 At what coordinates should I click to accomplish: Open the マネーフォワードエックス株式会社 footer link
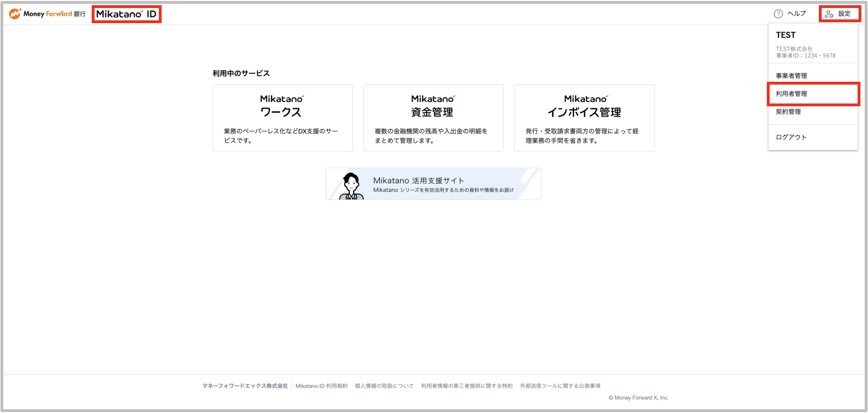[x=245, y=386]
